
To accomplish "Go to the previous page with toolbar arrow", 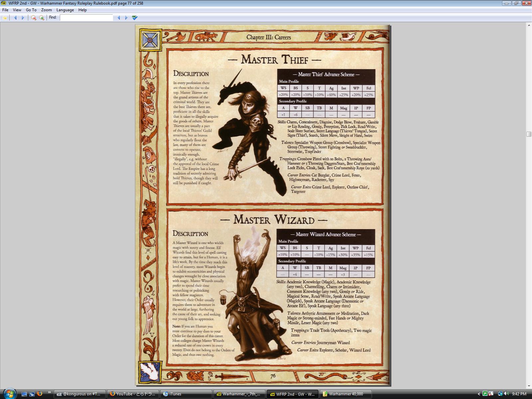I will pos(15,18).
